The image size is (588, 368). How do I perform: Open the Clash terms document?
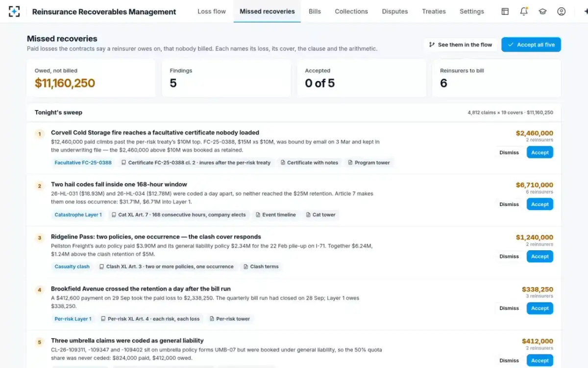(261, 266)
